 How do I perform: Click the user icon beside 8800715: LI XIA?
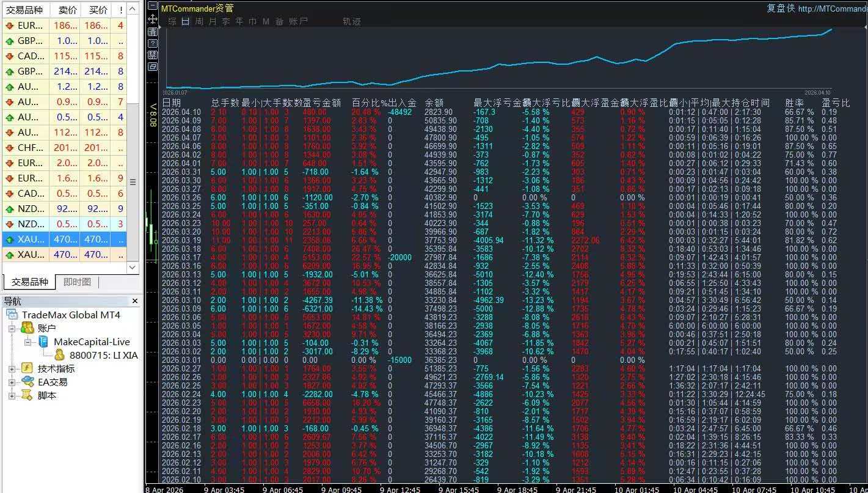59,355
